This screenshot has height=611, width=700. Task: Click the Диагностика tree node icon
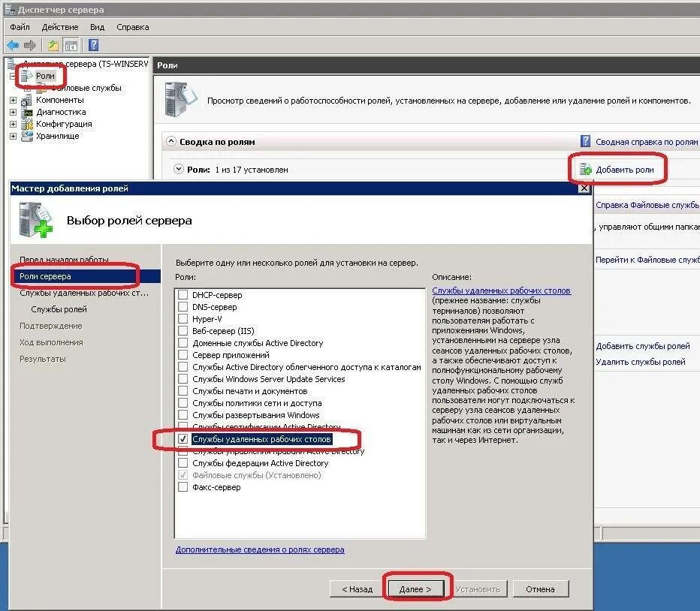tap(27, 112)
